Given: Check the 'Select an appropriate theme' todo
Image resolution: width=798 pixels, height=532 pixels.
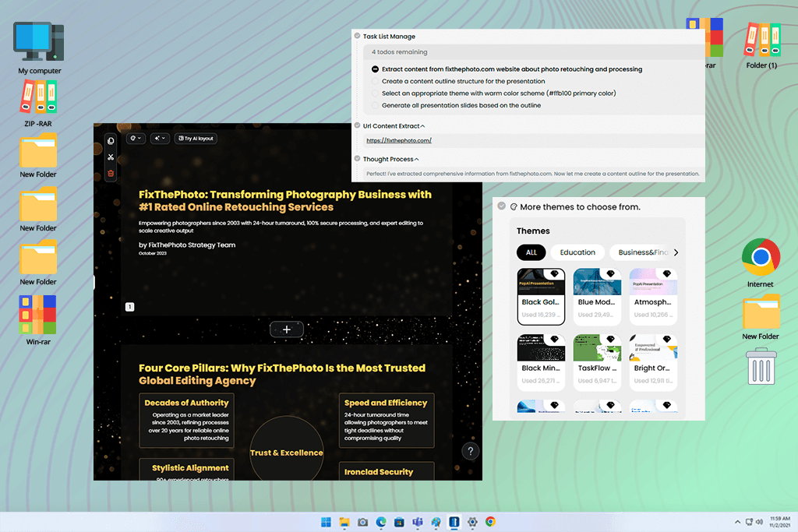Looking at the screenshot, I should tap(375, 93).
